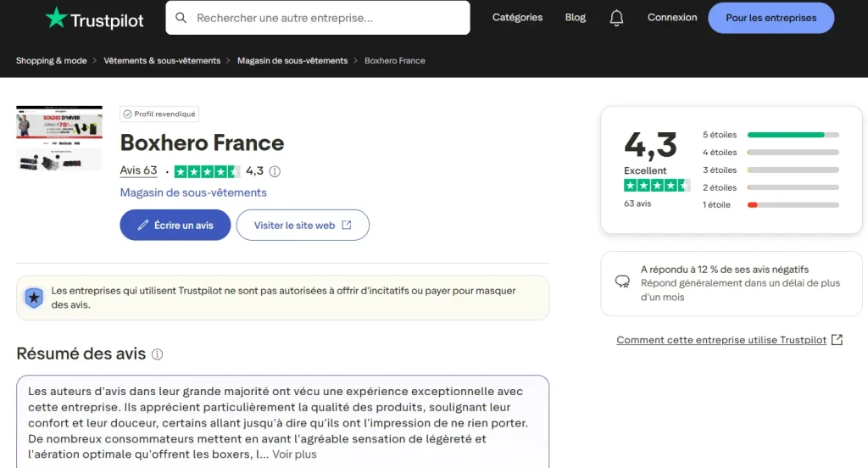This screenshot has width=868, height=468.
Task: Expand review summary with Voir plus
Action: pyautogui.click(x=294, y=454)
